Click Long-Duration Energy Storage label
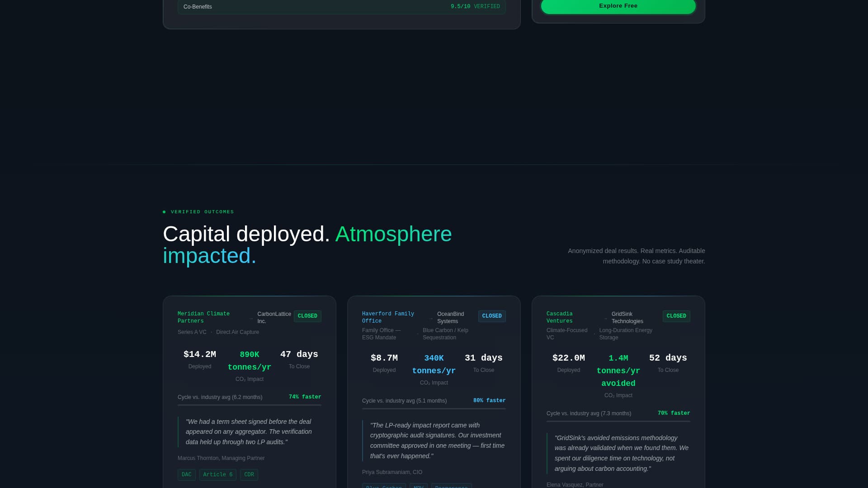This screenshot has width=868, height=488. tap(626, 334)
